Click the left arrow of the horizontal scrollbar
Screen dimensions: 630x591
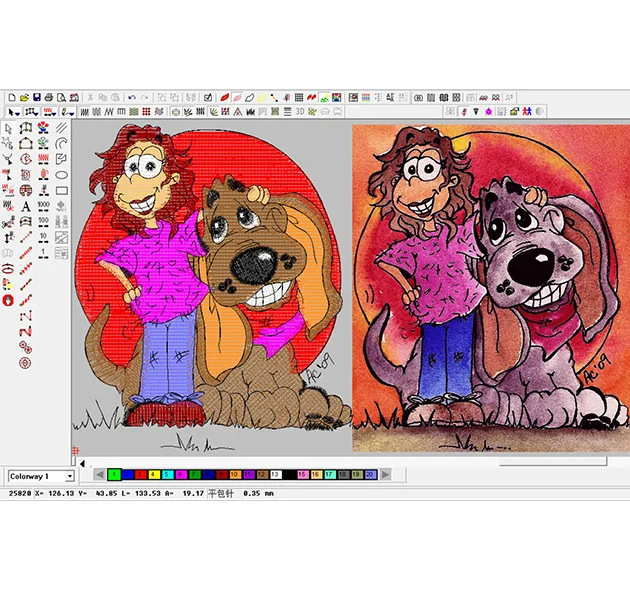(83, 462)
